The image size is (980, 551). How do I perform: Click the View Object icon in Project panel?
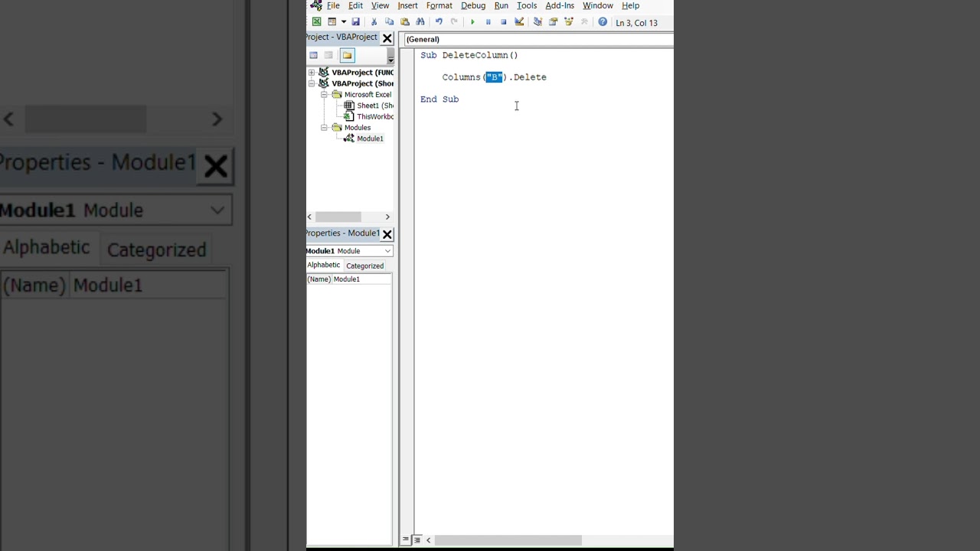pos(328,55)
